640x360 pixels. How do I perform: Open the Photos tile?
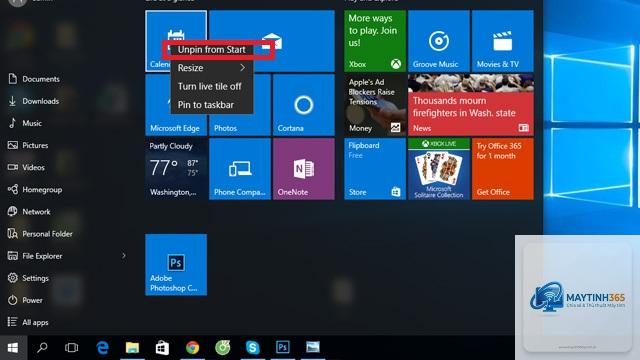click(x=240, y=105)
